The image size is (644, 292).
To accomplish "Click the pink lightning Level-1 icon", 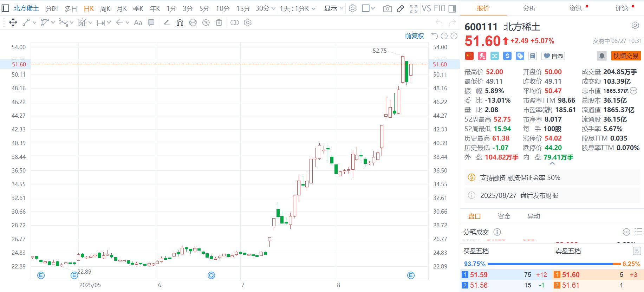I will tap(482, 56).
